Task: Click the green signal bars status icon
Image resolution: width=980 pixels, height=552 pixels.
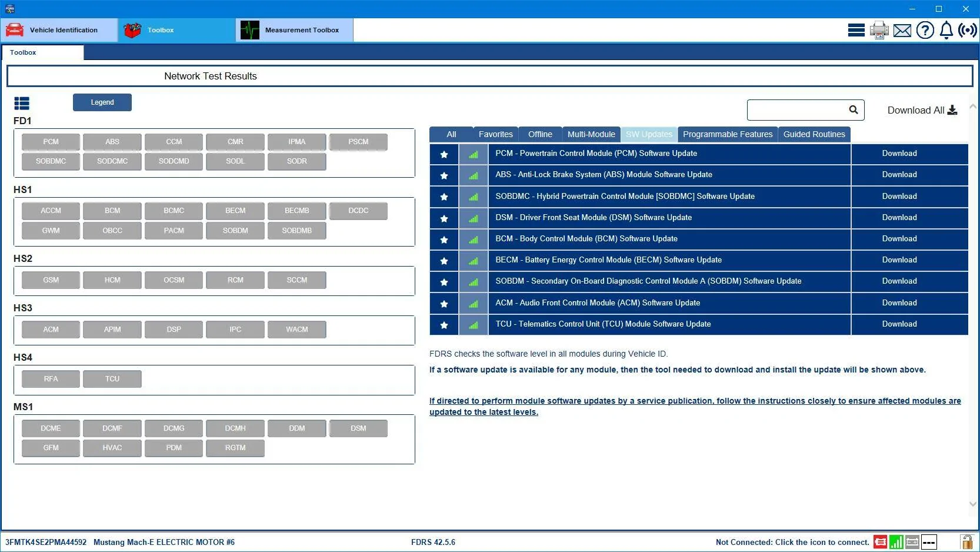Action: (x=896, y=542)
